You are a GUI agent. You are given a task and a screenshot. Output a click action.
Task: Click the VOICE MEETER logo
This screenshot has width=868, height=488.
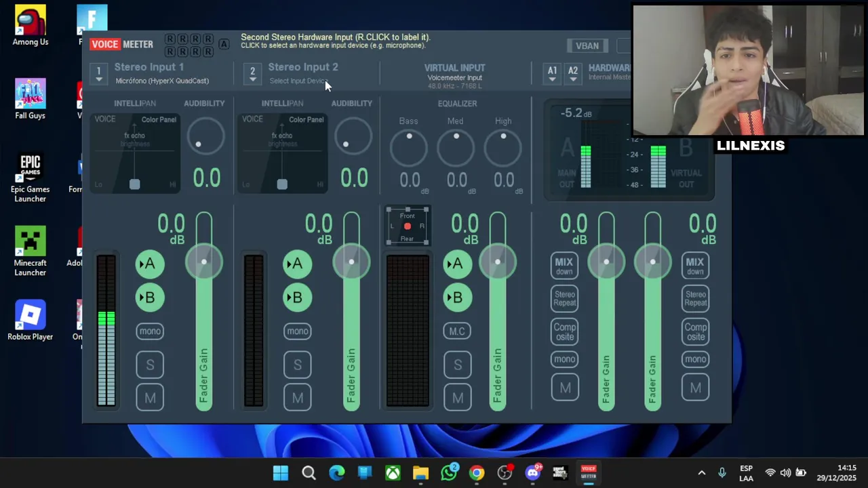[122, 44]
